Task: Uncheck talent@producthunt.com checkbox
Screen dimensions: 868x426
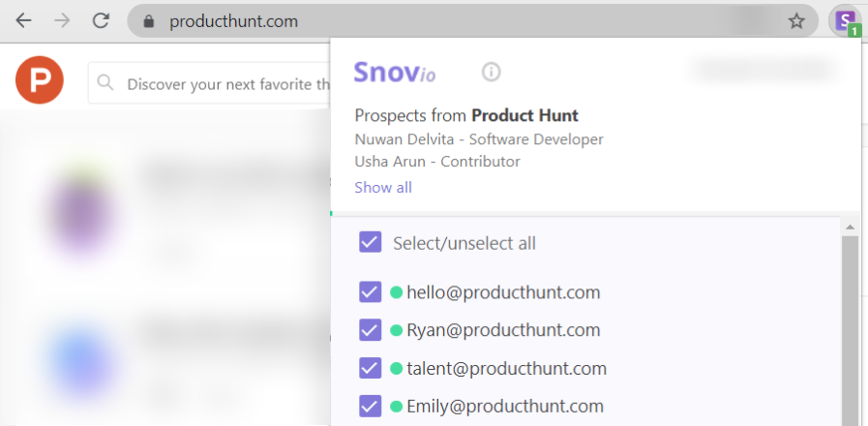Action: (371, 368)
